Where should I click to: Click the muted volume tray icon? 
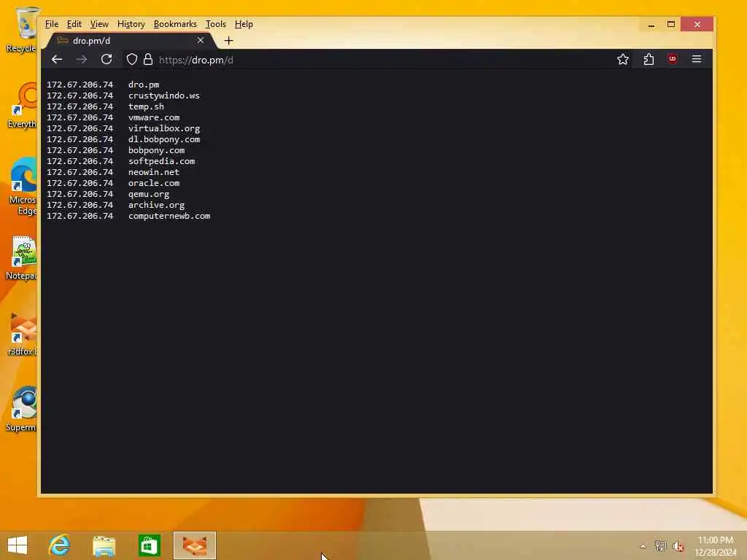point(678,546)
